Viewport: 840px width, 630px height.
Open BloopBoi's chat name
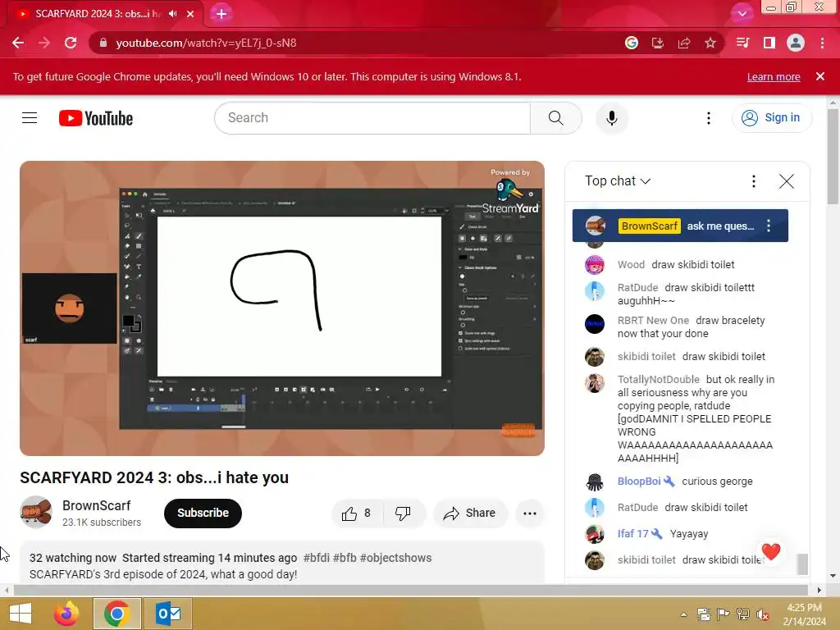[638, 481]
